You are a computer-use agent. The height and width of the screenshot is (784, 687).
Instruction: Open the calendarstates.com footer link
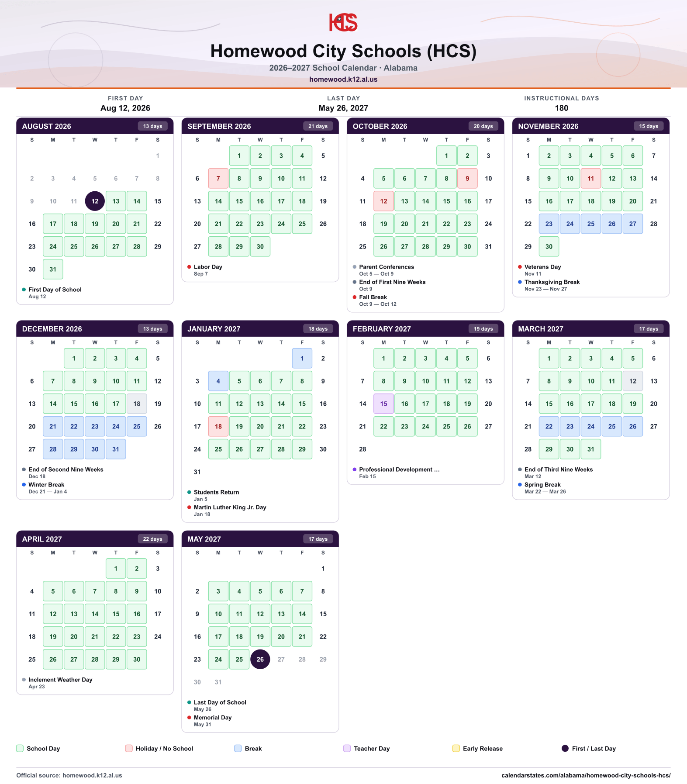pos(586,775)
